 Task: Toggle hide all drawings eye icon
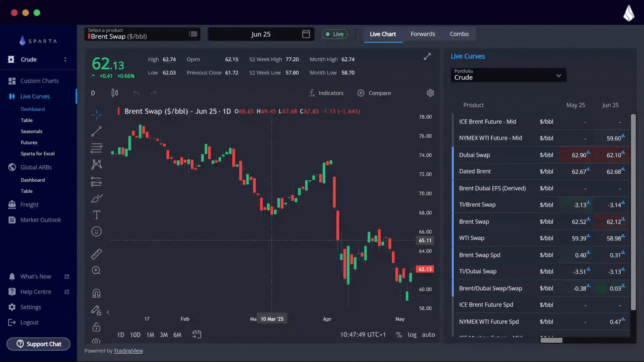click(x=96, y=341)
